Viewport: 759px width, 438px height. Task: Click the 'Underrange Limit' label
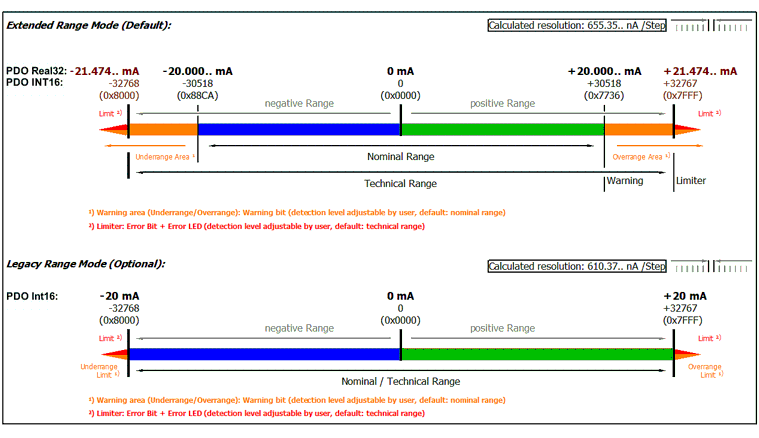100,371
